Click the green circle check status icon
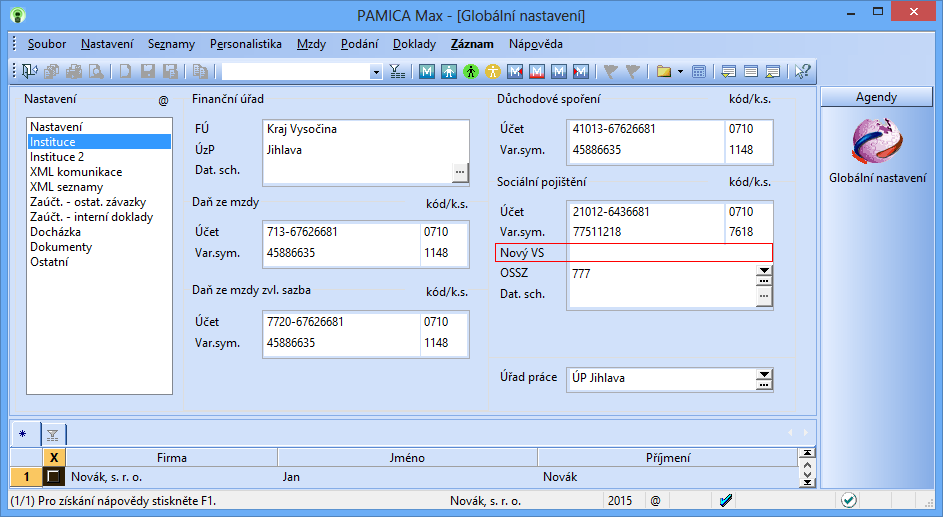Viewport: 943px width, 517px height. coord(849,500)
